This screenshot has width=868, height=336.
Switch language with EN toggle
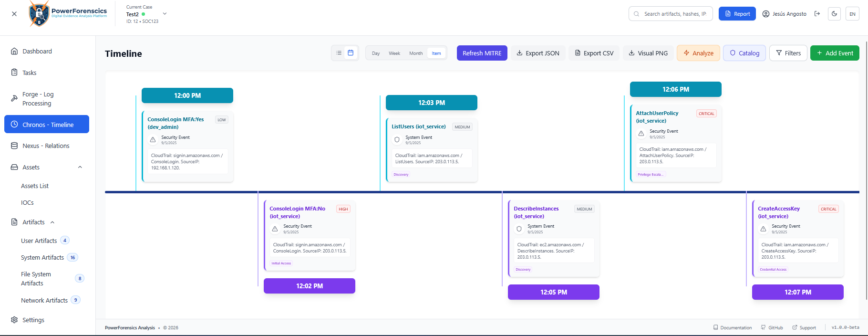coord(852,14)
